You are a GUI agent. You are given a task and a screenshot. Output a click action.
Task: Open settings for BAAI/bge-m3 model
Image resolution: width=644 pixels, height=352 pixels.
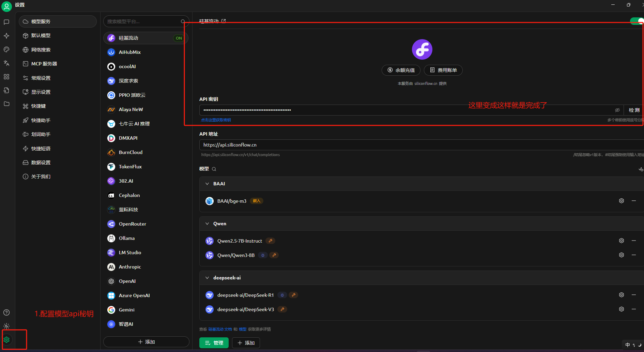click(622, 201)
